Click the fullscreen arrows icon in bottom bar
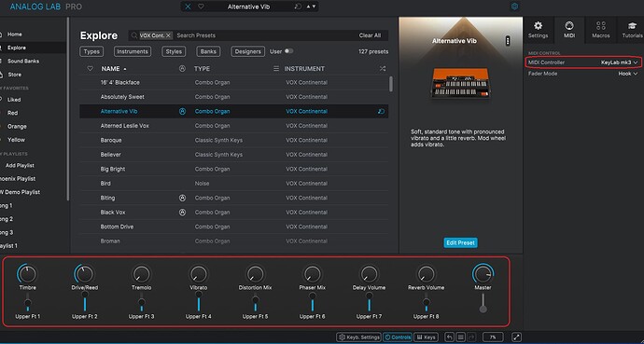 [x=516, y=337]
